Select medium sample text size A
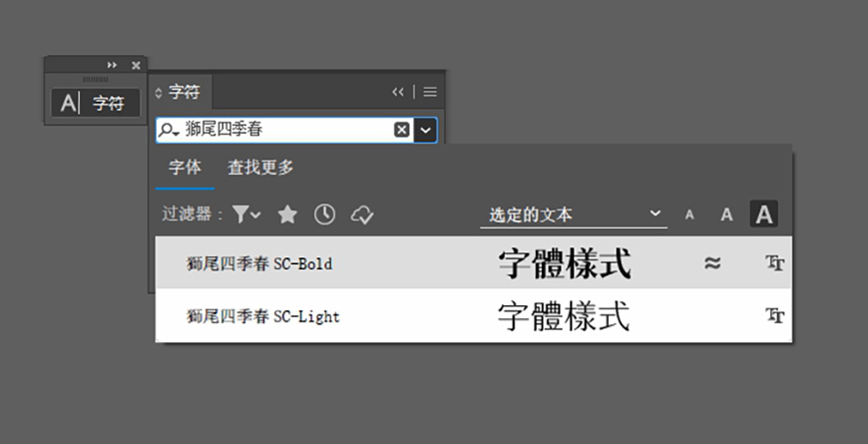Screen dimensions: 868x444 click(x=726, y=215)
